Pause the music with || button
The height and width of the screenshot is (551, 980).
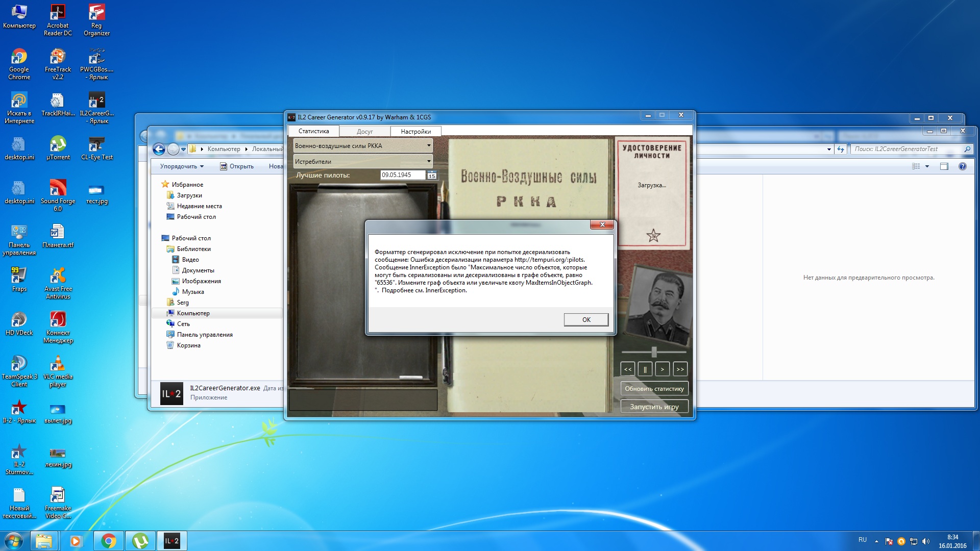pyautogui.click(x=645, y=369)
